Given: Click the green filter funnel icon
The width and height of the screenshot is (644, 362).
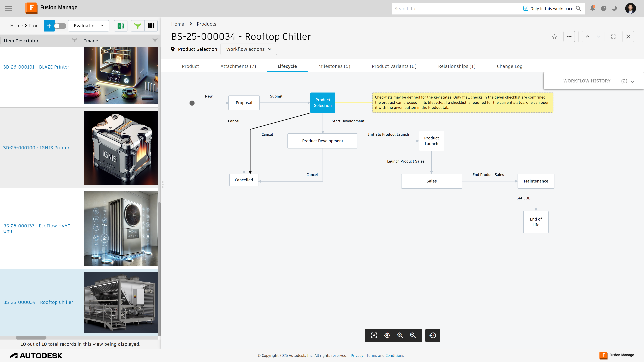Looking at the screenshot, I should point(138,26).
